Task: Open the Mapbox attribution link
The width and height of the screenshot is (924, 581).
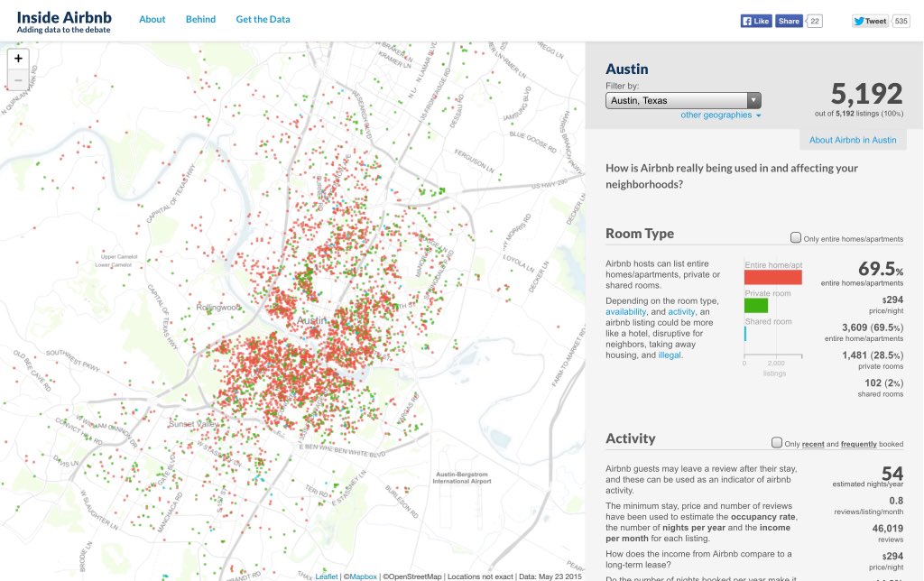Action: click(363, 576)
